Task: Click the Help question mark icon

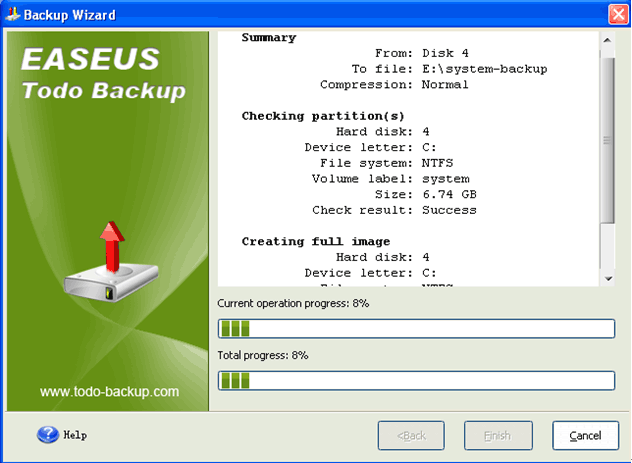Action: (x=48, y=435)
